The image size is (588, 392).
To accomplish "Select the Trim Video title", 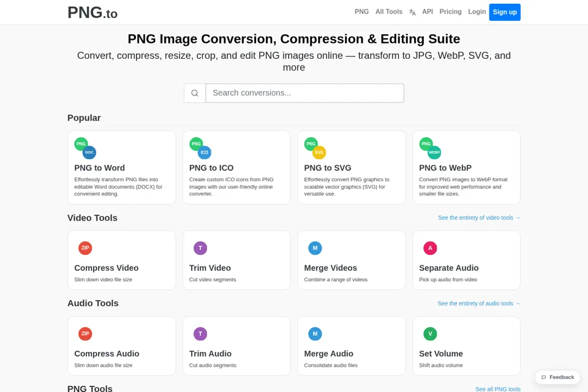I will [x=210, y=268].
